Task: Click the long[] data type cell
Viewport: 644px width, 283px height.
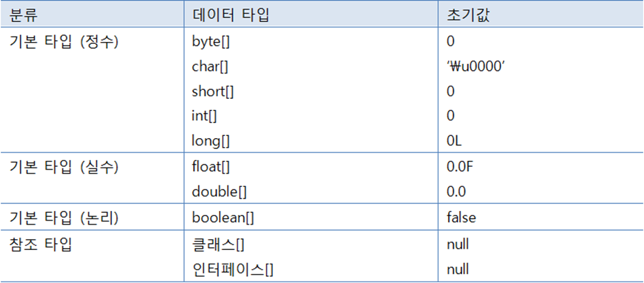Action: 210,141
